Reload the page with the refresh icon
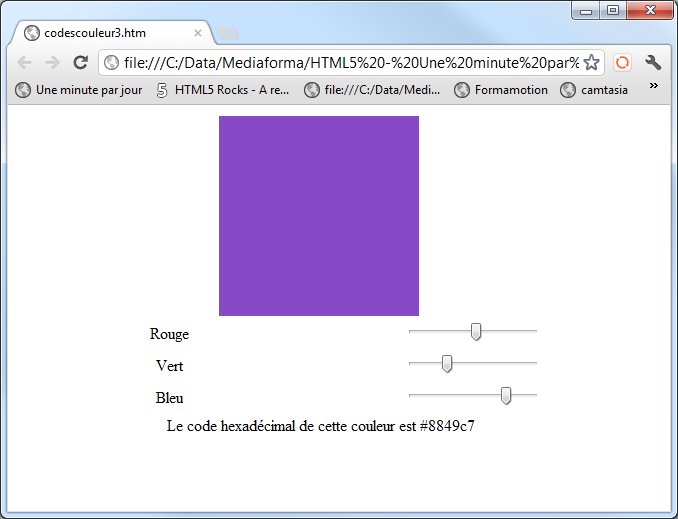Image resolution: width=678 pixels, height=519 pixels. pyautogui.click(x=80, y=63)
